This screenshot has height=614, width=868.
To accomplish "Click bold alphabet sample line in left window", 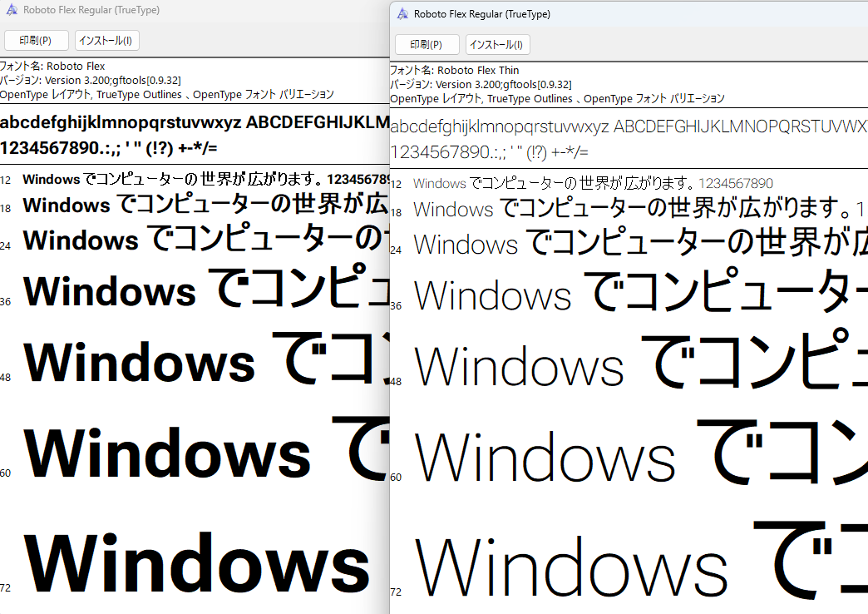I will click(x=195, y=122).
